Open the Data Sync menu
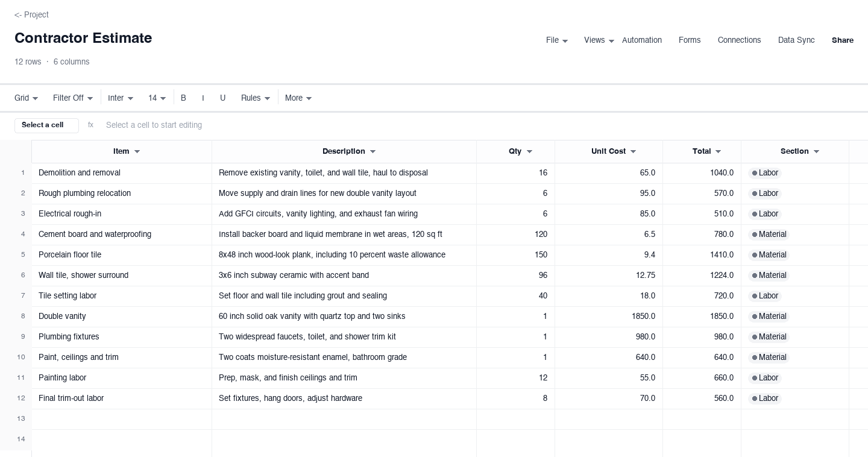This screenshot has width=868, height=457. point(796,40)
